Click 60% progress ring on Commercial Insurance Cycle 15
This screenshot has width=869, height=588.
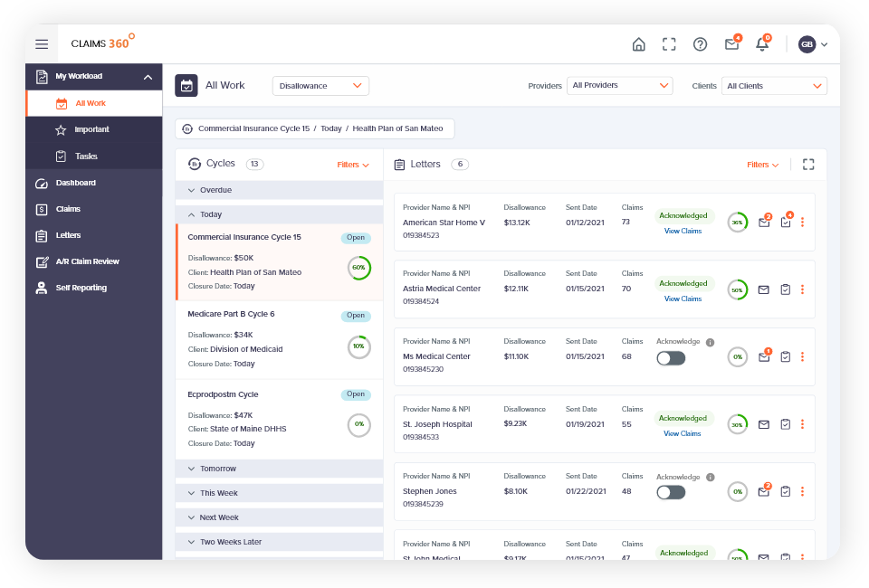click(359, 268)
